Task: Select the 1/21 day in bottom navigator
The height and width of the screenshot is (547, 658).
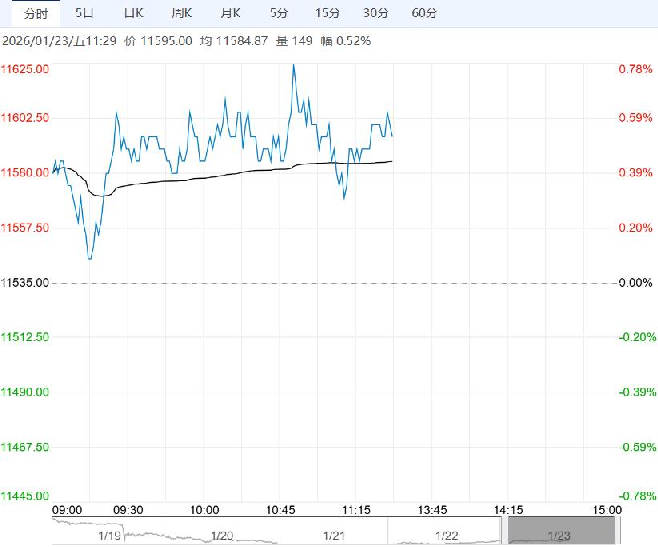Action: (x=334, y=534)
